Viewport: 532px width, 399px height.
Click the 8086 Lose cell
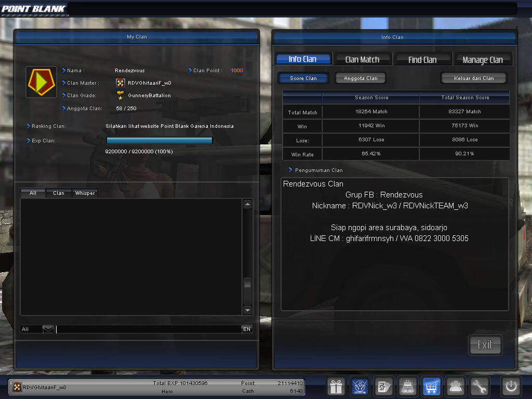[464, 139]
